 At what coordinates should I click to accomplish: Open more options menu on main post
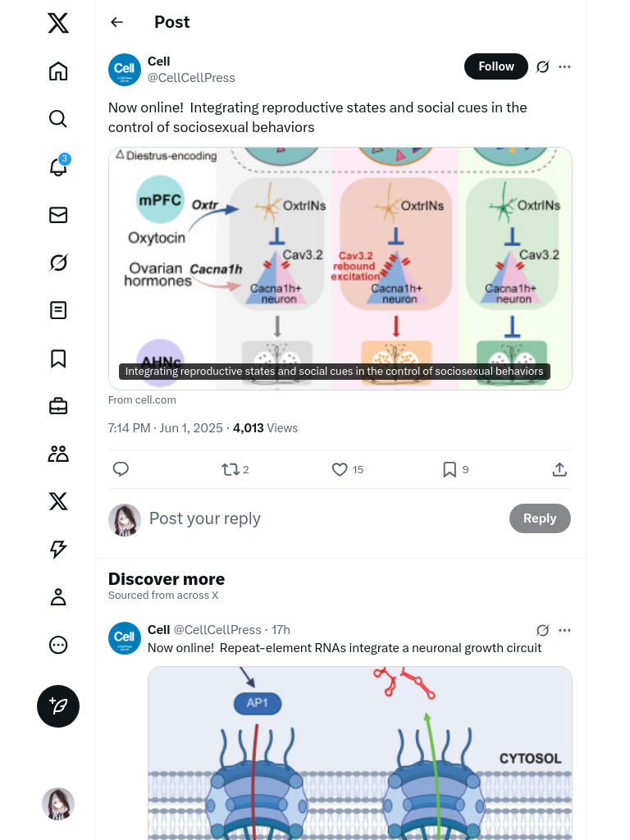tap(564, 66)
